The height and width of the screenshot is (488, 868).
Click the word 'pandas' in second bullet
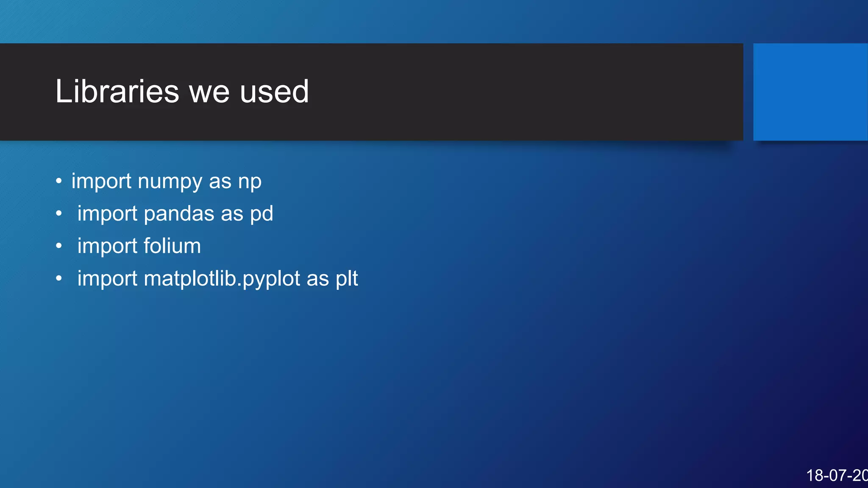(x=179, y=213)
